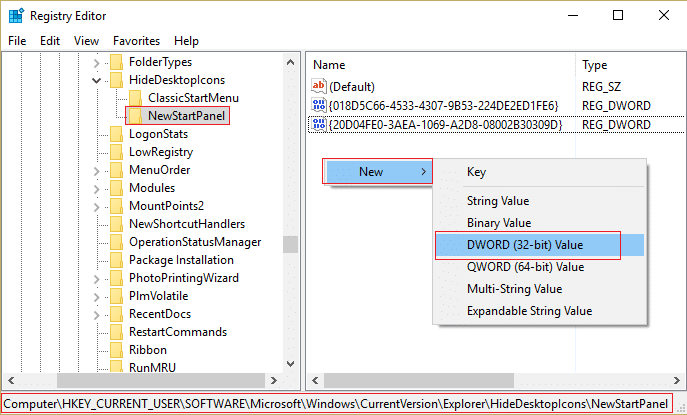
Task: Click values pane horizontal scroll left arrow
Action: pos(315,380)
